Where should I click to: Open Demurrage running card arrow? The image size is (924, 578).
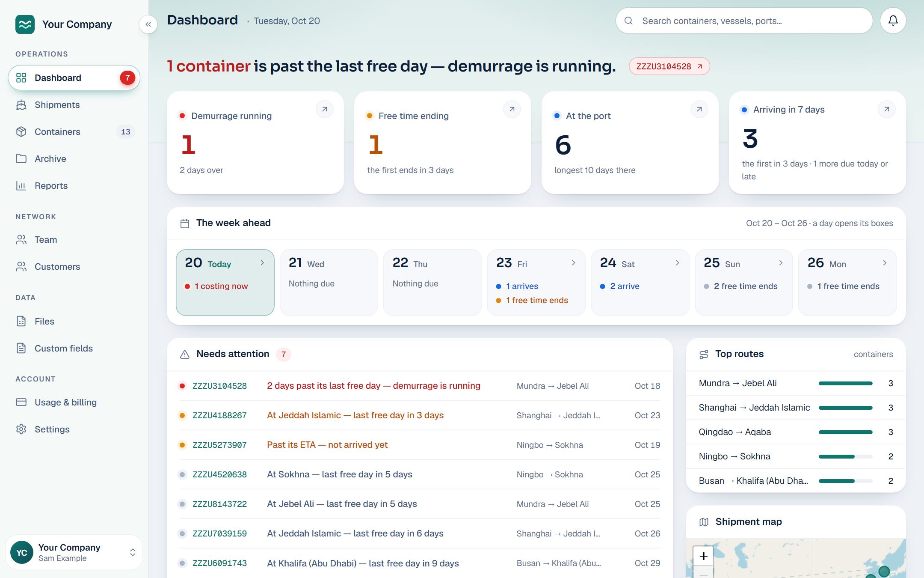point(325,109)
